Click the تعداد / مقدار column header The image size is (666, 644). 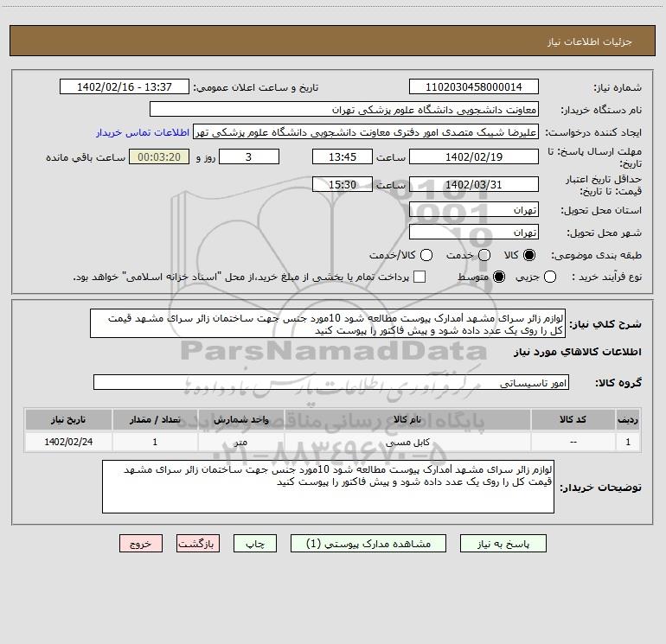155,420
